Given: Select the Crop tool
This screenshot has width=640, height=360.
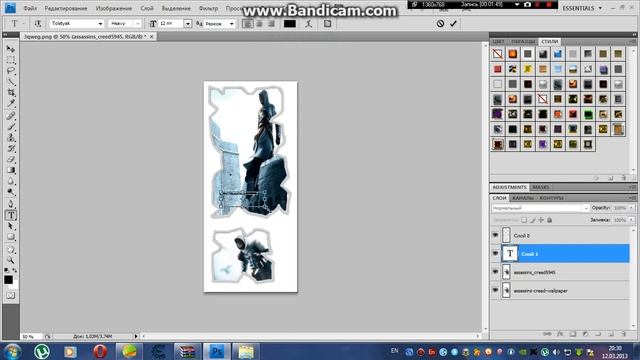Looking at the screenshot, I should coord(11,93).
